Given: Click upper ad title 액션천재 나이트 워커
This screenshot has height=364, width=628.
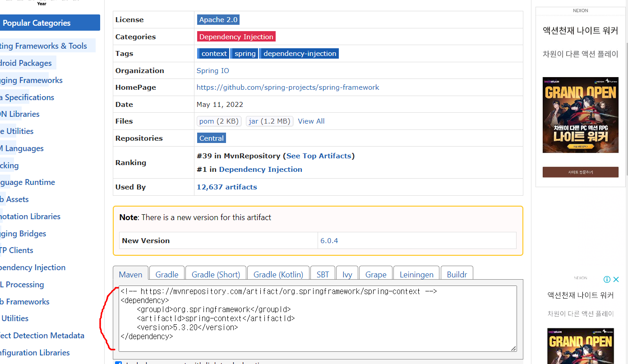Looking at the screenshot, I should tap(580, 31).
